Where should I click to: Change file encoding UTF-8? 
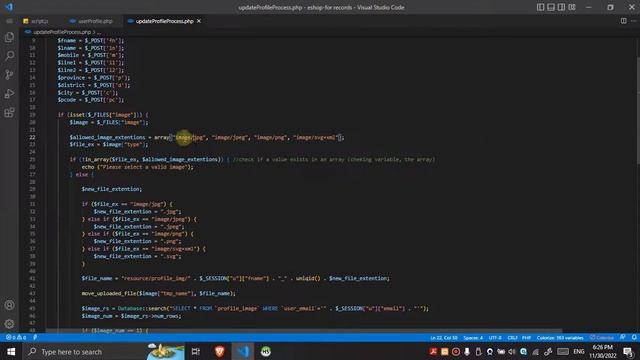[x=495, y=338]
